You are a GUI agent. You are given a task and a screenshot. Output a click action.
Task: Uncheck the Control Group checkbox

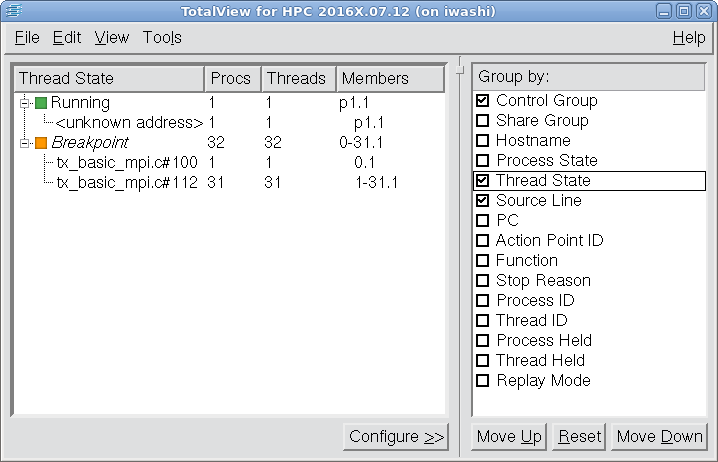click(483, 101)
